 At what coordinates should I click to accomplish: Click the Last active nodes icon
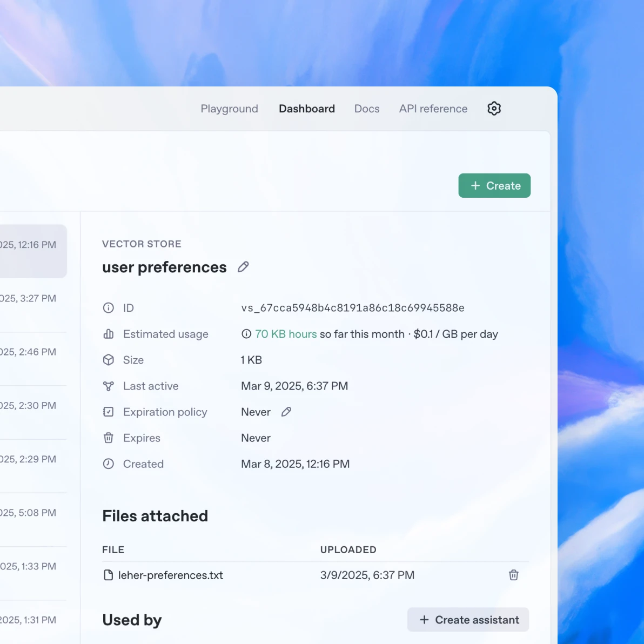[x=109, y=386]
